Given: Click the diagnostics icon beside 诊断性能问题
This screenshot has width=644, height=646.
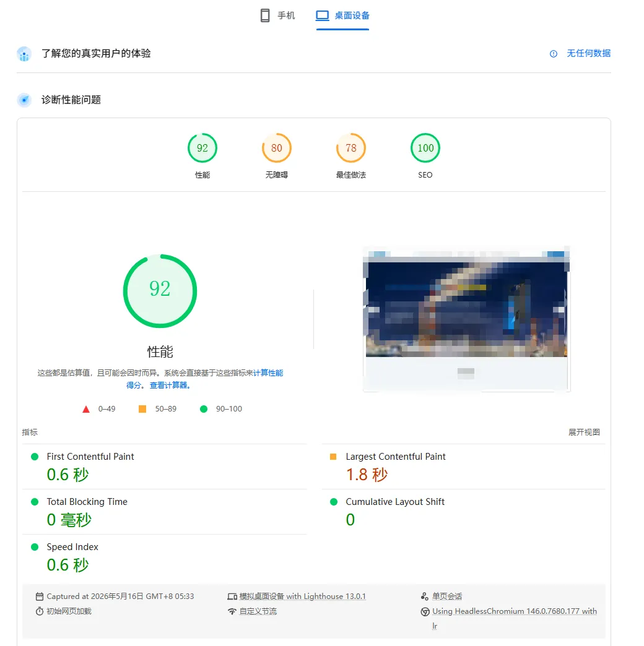Looking at the screenshot, I should (x=24, y=100).
